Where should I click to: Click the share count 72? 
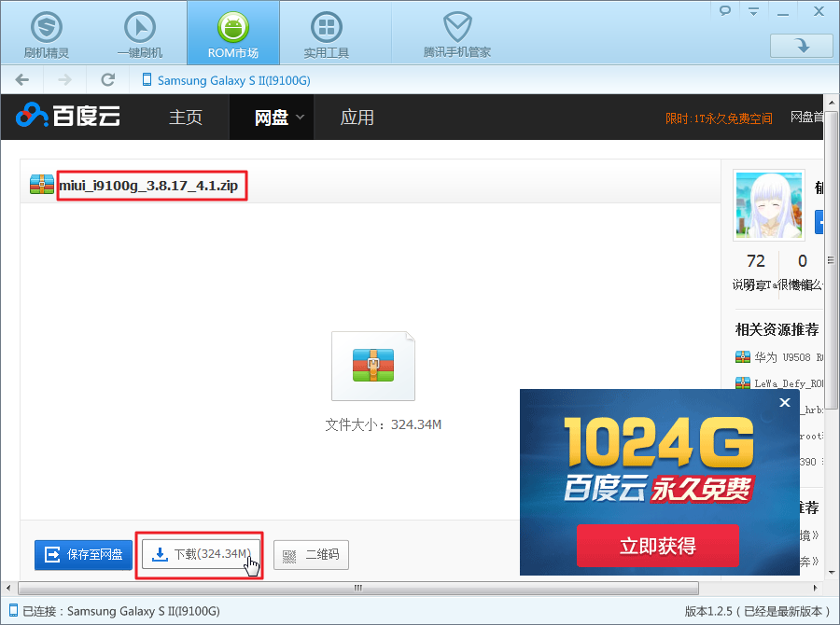point(755,261)
